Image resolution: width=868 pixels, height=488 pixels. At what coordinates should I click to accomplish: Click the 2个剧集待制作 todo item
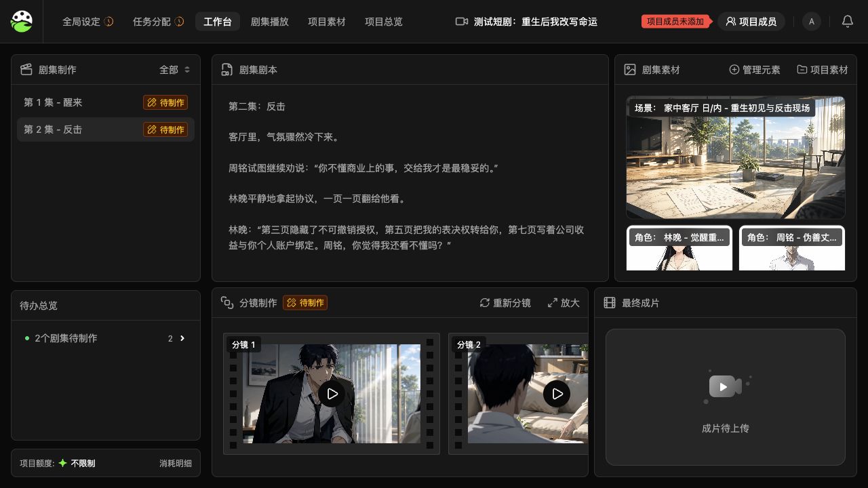[106, 338]
